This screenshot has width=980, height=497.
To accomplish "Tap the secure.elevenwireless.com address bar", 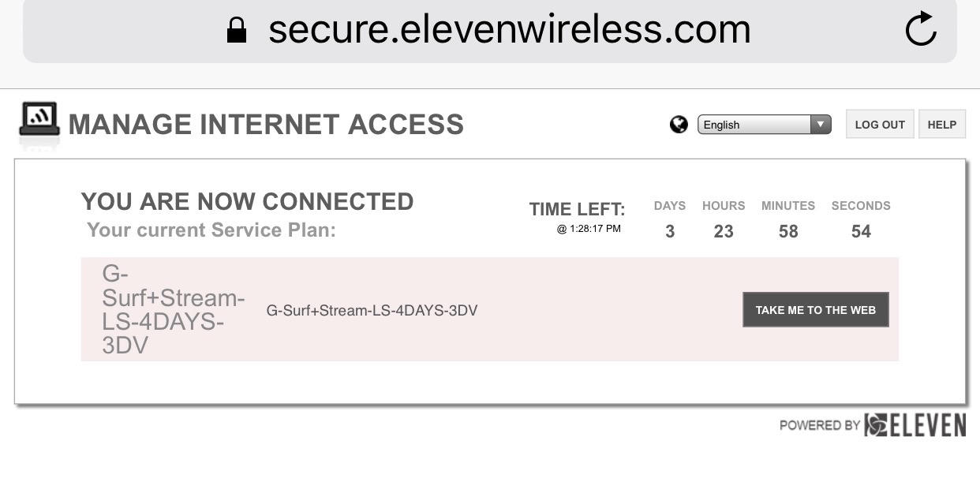I will [490, 30].
